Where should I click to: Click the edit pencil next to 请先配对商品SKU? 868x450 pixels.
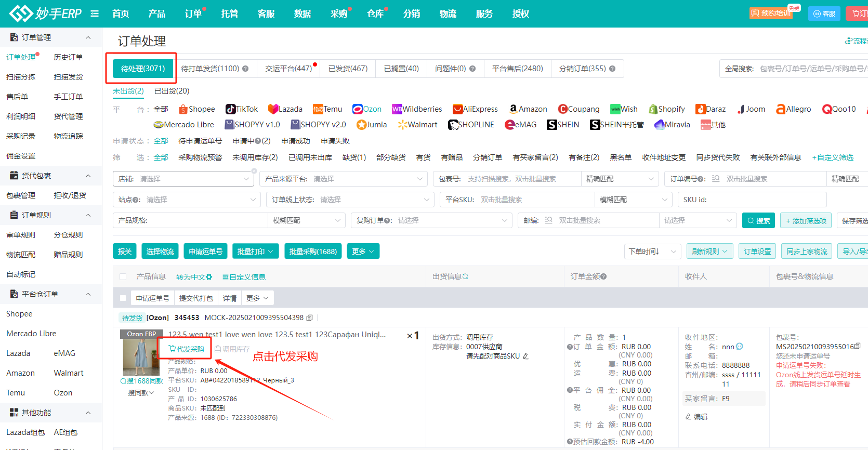point(525,356)
